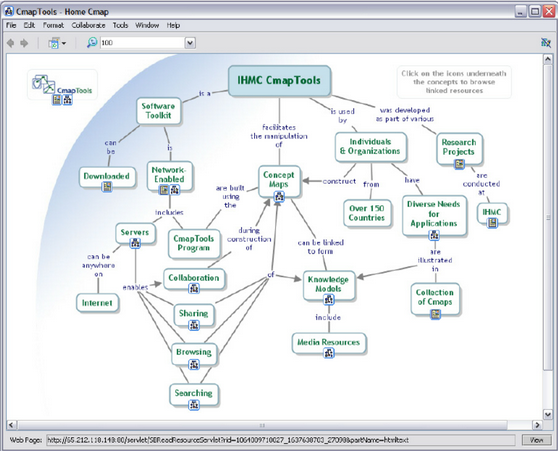
Task: Select the CmapTools Program concept node
Action: [194, 243]
